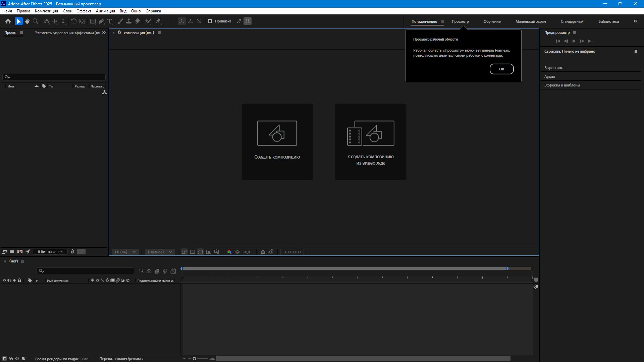The image size is (644, 362).
Task: Switch to the Обучение workspace tab
Action: (x=492, y=21)
